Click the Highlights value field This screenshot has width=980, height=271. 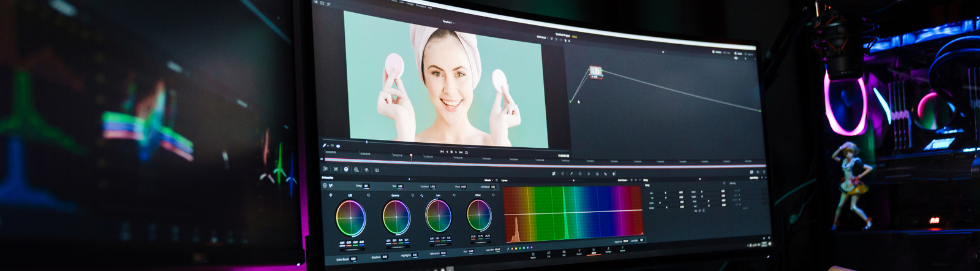pyautogui.click(x=415, y=255)
